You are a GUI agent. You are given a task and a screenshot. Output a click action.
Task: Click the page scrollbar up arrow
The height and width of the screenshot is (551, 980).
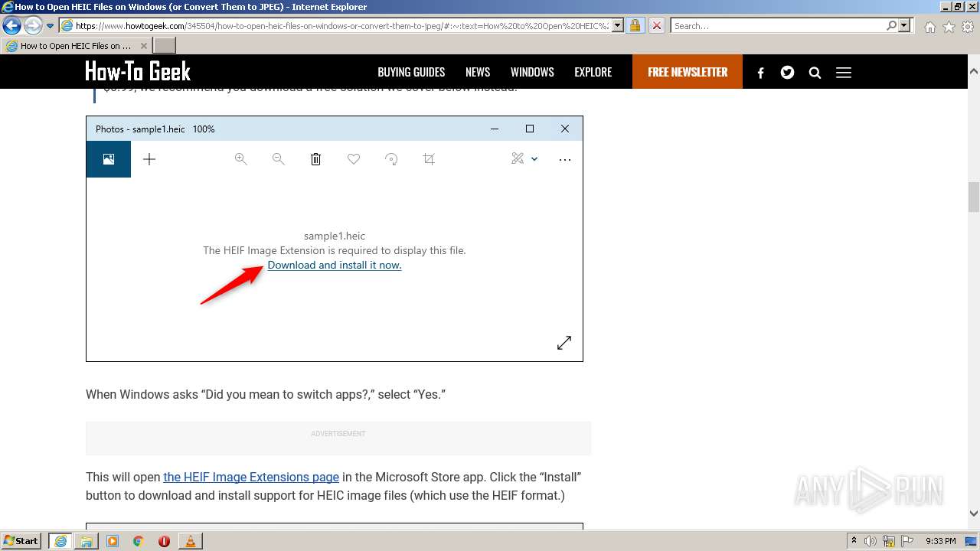[x=974, y=71]
